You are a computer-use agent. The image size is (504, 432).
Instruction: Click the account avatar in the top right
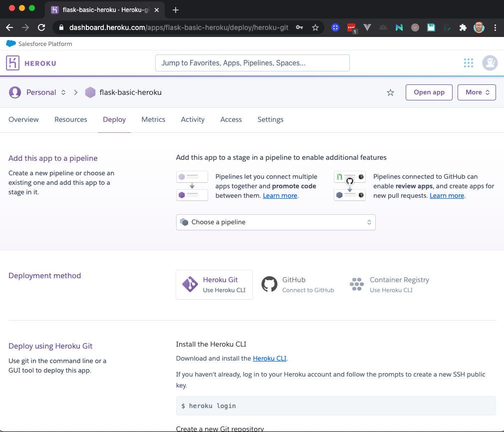click(x=490, y=62)
